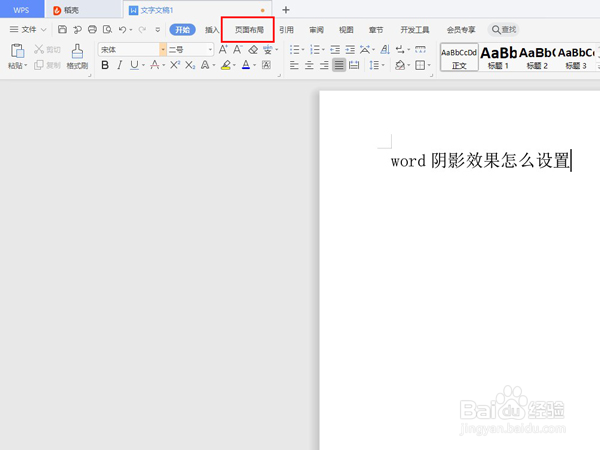Image resolution: width=600 pixels, height=450 pixels.
Task: Click the Cut scissors icon
Action: click(39, 49)
